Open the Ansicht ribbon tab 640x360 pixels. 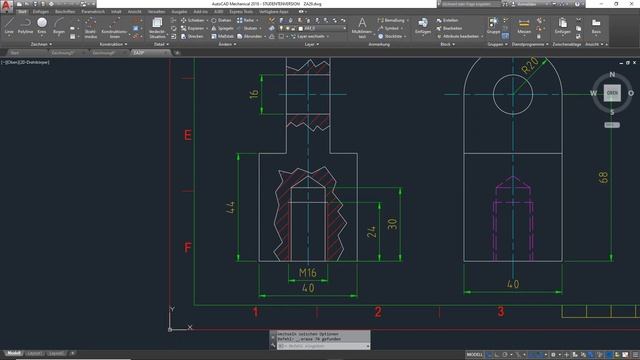(135, 12)
